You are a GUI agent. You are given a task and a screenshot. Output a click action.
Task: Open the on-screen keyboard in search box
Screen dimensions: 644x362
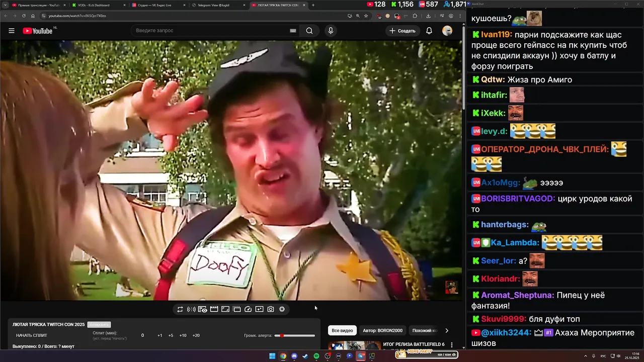pos(293,31)
